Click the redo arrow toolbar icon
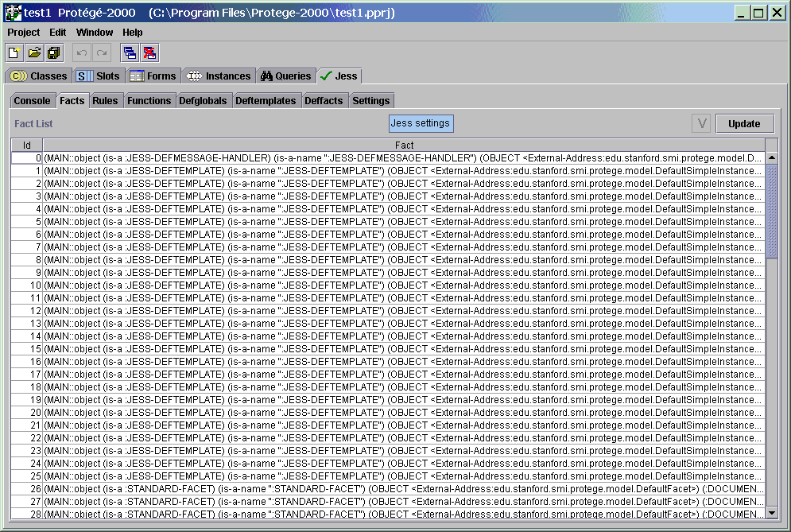This screenshot has width=791, height=532. pos(102,53)
